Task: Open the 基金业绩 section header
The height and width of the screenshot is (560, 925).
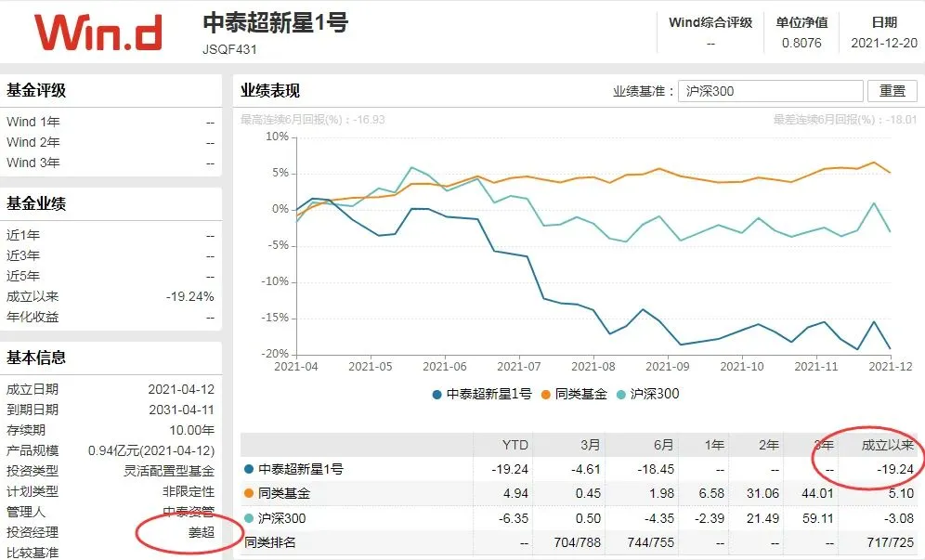Action: point(36,203)
